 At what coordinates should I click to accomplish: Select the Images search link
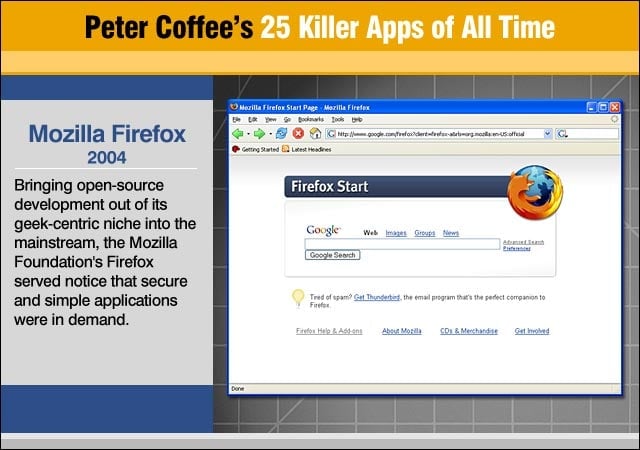[x=396, y=233]
